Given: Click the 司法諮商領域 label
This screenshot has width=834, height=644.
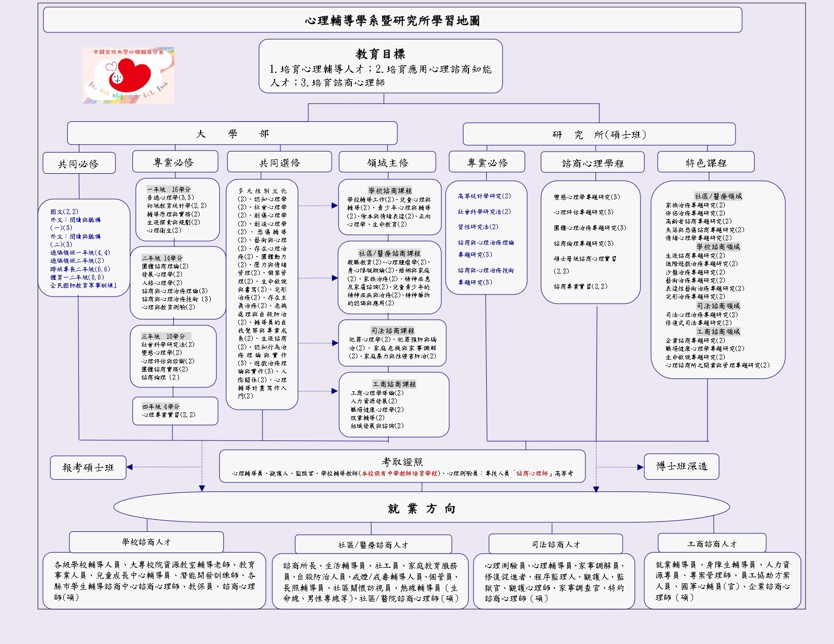Looking at the screenshot, I should click(718, 306).
